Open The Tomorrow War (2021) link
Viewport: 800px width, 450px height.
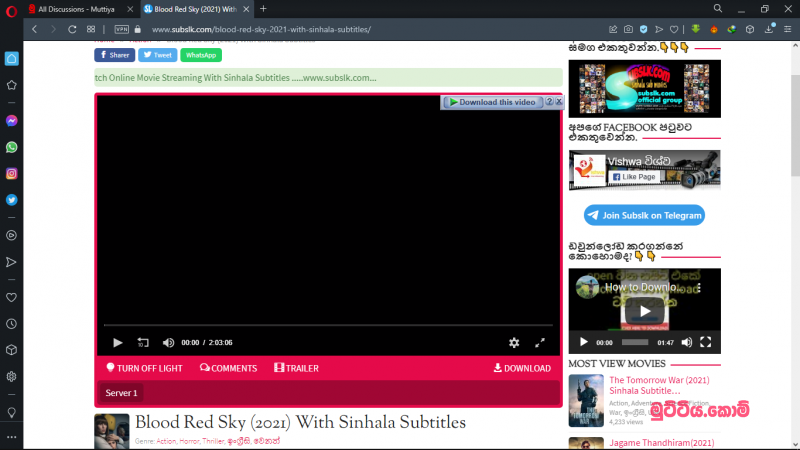coord(659,385)
